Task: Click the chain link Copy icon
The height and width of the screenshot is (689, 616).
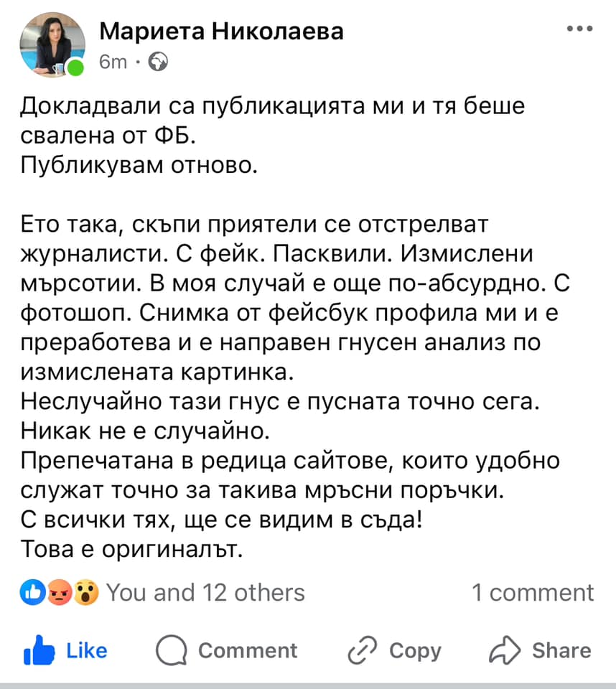Action: click(363, 650)
